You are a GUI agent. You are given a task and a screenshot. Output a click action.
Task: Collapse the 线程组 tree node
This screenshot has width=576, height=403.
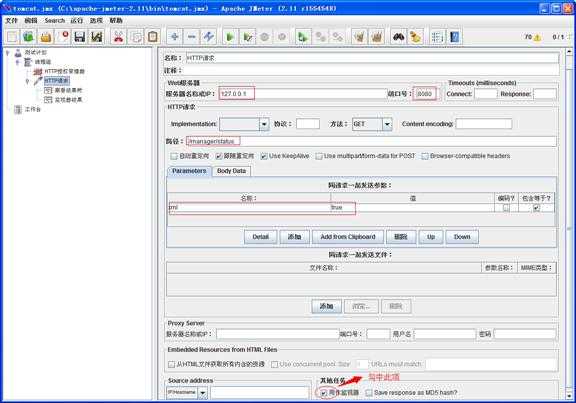point(17,62)
